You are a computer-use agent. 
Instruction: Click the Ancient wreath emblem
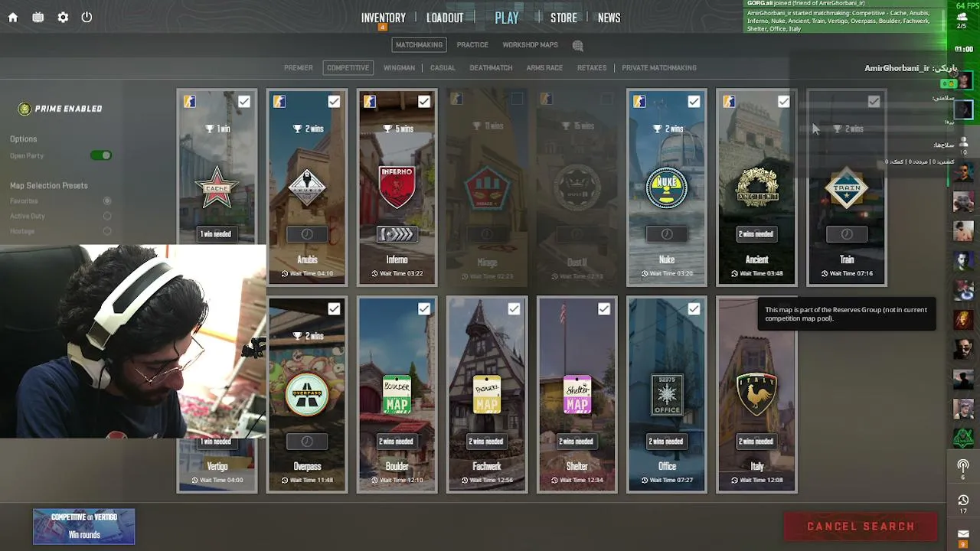756,187
